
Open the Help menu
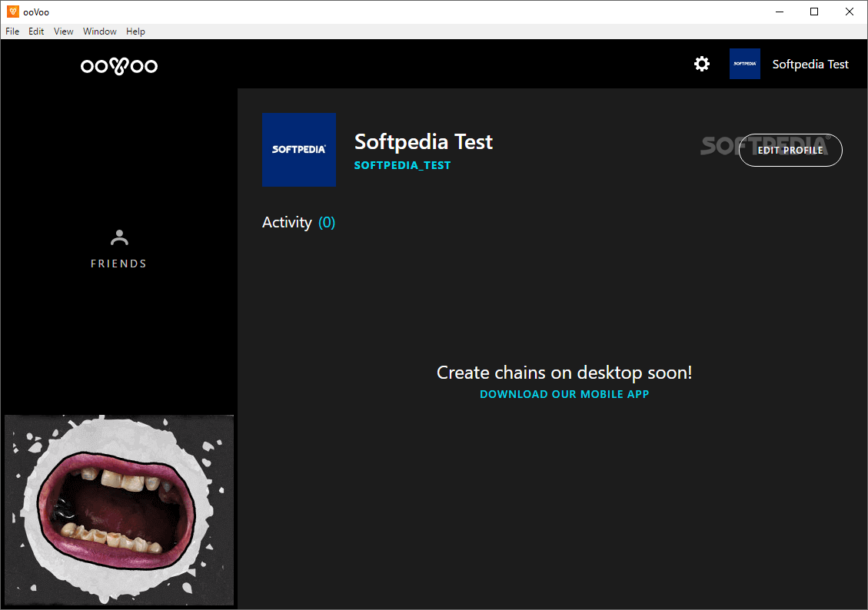point(135,31)
